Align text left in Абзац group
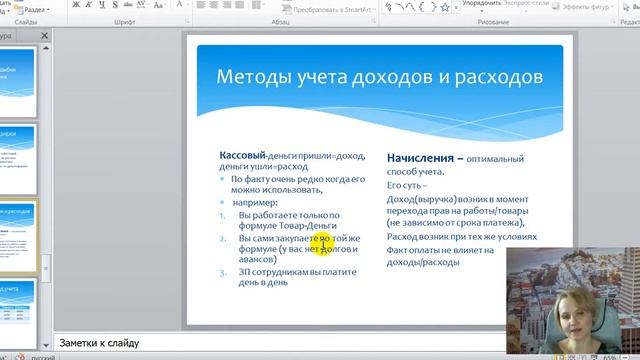Screen dimensions: 640x360 [x=201, y=5]
